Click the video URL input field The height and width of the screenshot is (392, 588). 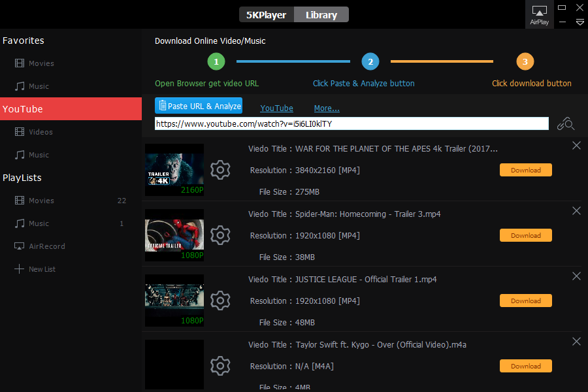click(x=351, y=123)
